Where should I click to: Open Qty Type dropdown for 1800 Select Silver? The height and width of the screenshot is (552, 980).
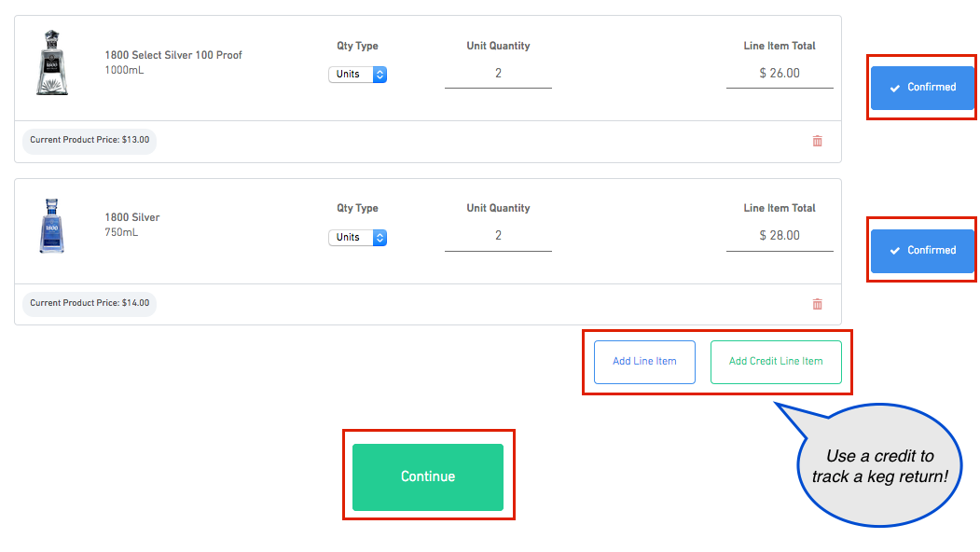357,75
